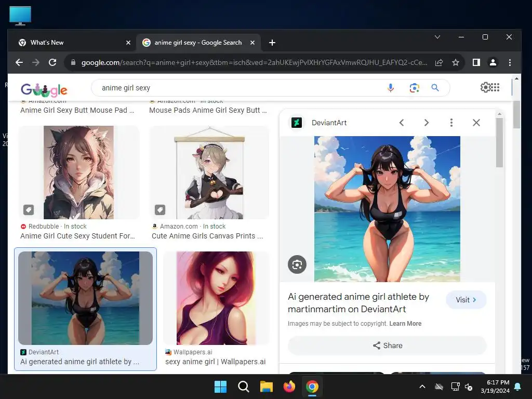Open Cute Anime Girls Canvas Prints link

[x=207, y=236]
